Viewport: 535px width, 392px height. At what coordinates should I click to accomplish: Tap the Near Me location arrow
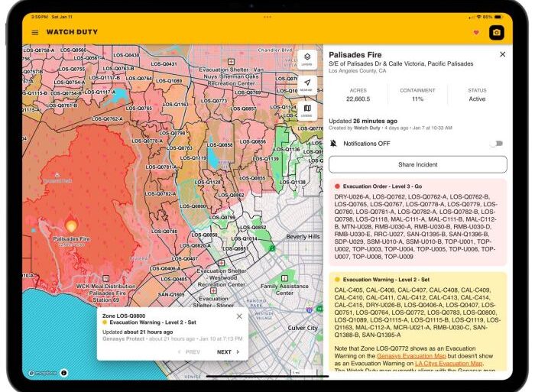point(307,85)
